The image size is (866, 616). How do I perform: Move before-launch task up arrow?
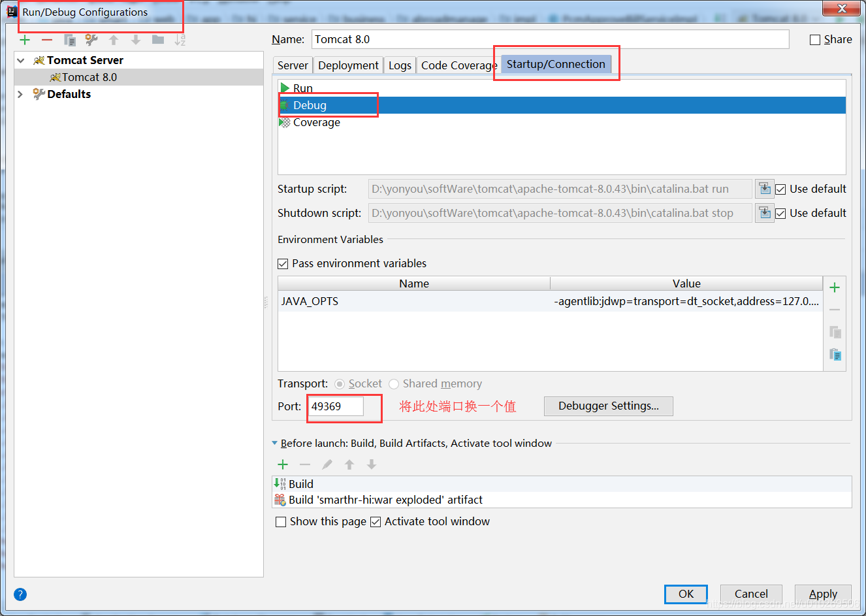[x=349, y=464]
